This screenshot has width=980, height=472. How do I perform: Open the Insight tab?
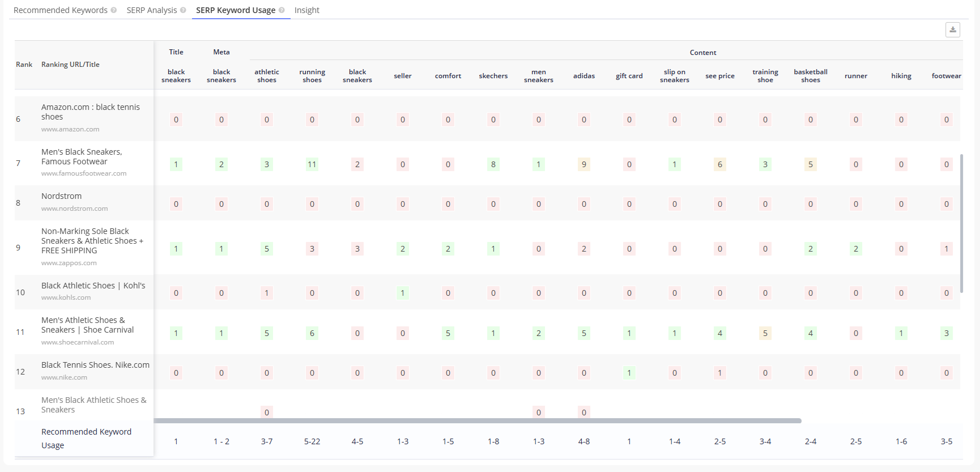[306, 10]
